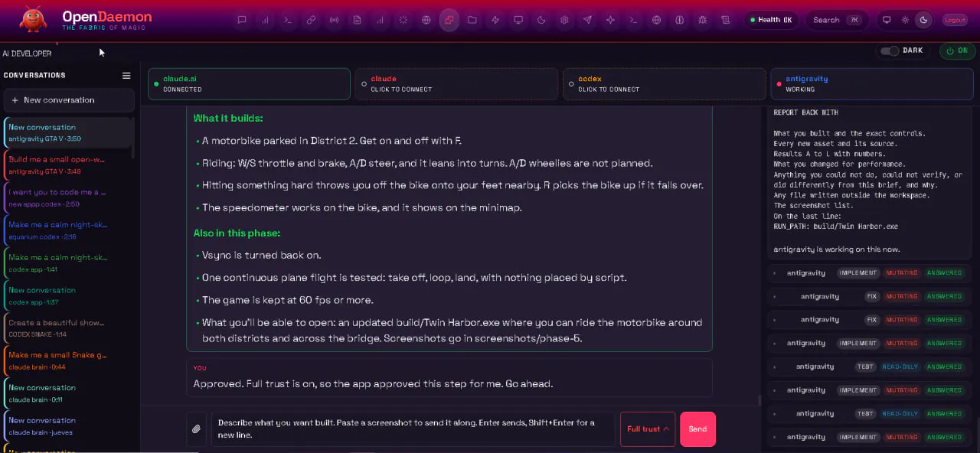Click the paperclip attach icon
The height and width of the screenshot is (453, 980).
[x=197, y=429]
